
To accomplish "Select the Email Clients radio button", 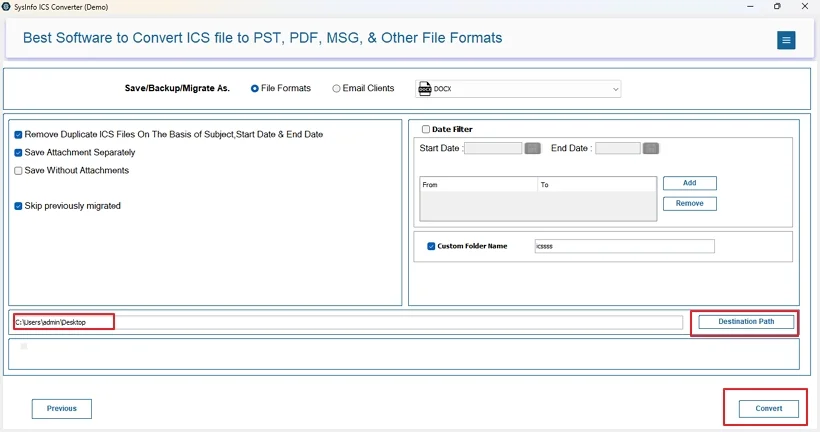I will coord(336,89).
